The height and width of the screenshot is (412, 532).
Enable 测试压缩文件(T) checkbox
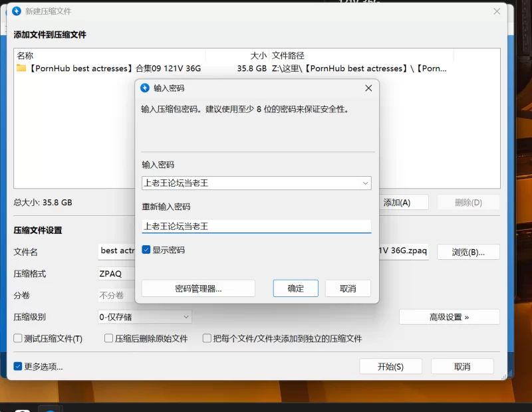18,338
